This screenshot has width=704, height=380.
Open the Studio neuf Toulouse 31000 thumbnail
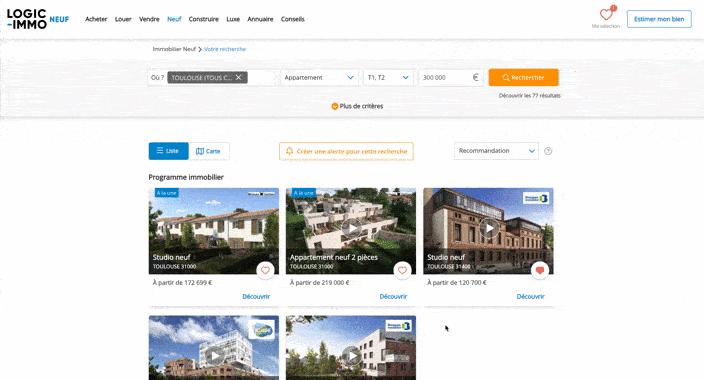(x=214, y=231)
